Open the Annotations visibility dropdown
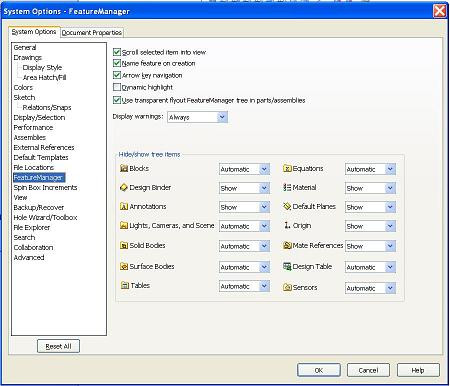Image resolution: width=450 pixels, height=386 pixels. [244, 207]
